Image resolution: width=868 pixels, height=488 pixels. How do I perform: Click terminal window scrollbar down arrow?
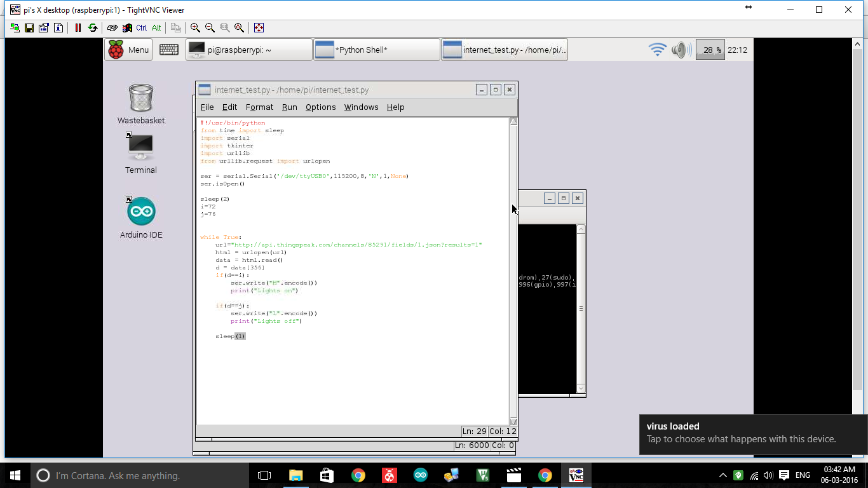pyautogui.click(x=581, y=388)
